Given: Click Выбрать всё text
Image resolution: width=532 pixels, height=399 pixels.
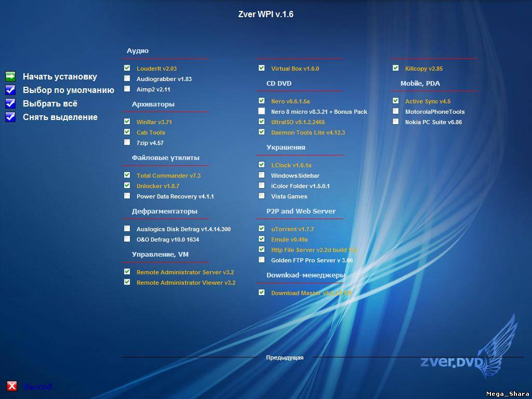Looking at the screenshot, I should [x=50, y=103].
